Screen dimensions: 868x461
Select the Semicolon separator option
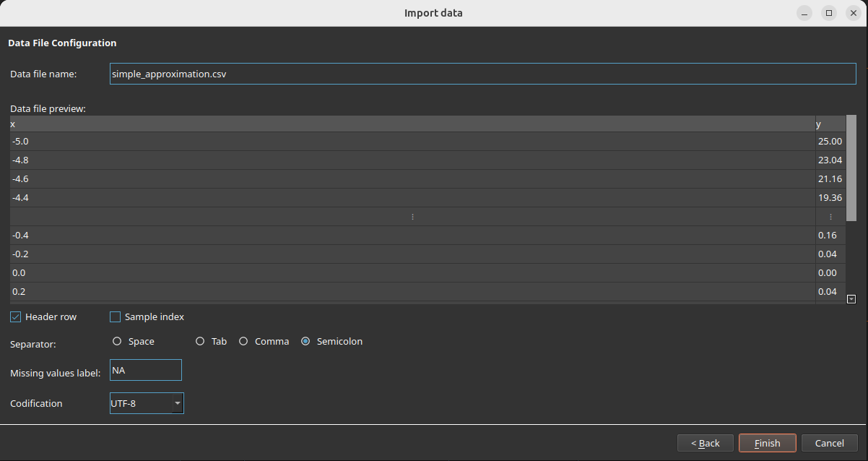click(x=305, y=341)
